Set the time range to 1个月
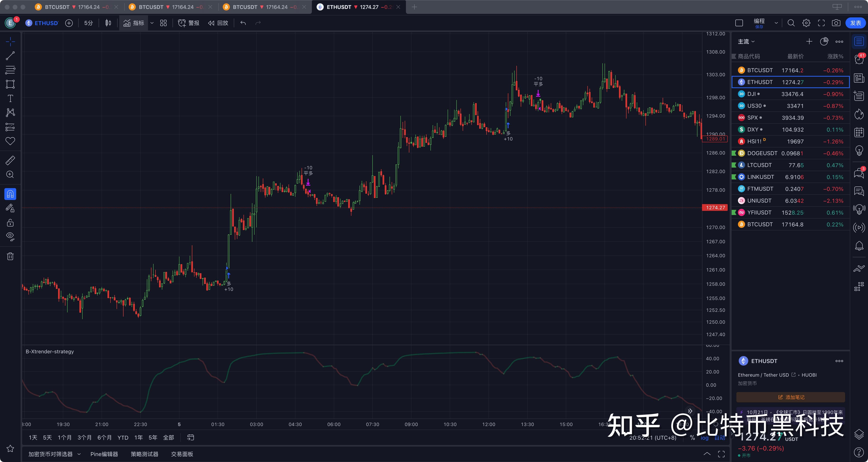This screenshot has height=462, width=868. click(x=65, y=437)
